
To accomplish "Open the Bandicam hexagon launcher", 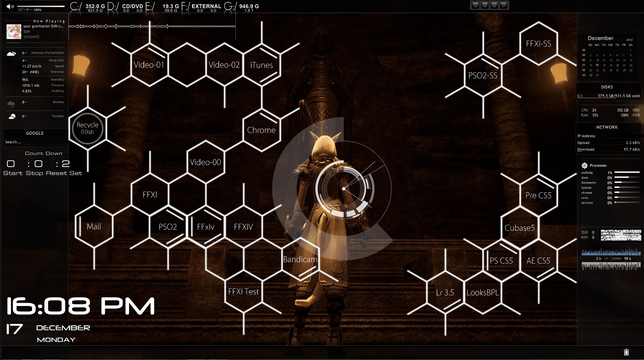I will tap(300, 259).
